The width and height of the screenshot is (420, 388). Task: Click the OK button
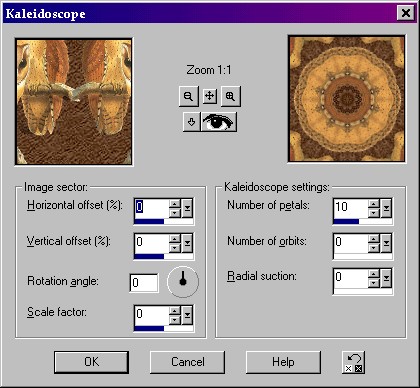click(91, 362)
